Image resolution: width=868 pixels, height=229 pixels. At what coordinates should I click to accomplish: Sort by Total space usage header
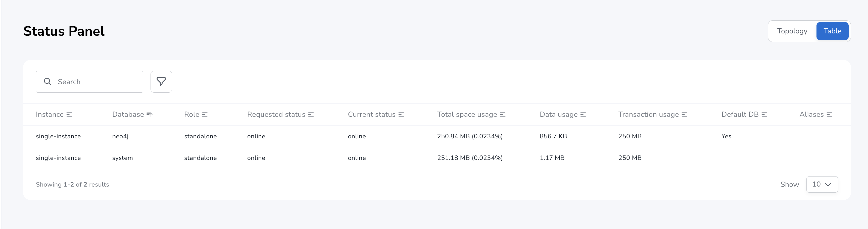tap(467, 114)
